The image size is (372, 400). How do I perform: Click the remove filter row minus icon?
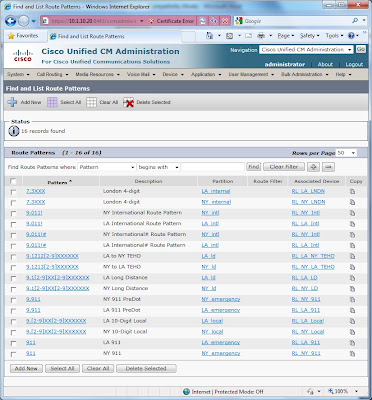(x=328, y=167)
